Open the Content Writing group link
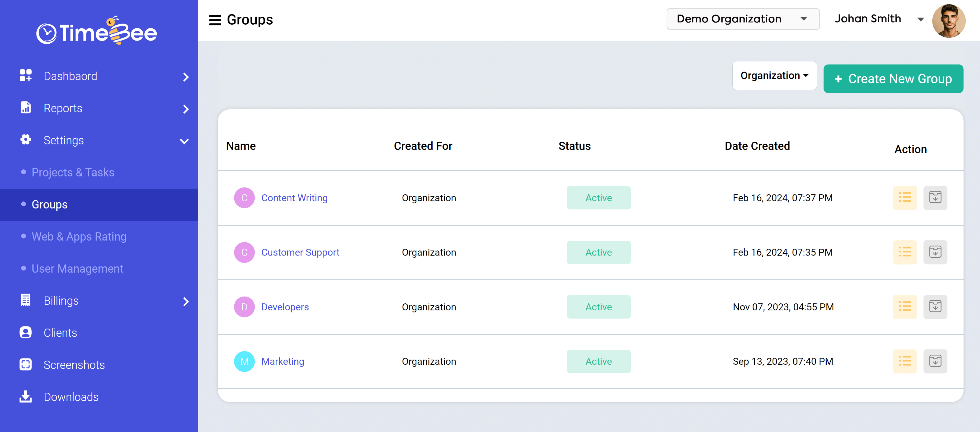Viewport: 980px width, 432px height. (294, 198)
